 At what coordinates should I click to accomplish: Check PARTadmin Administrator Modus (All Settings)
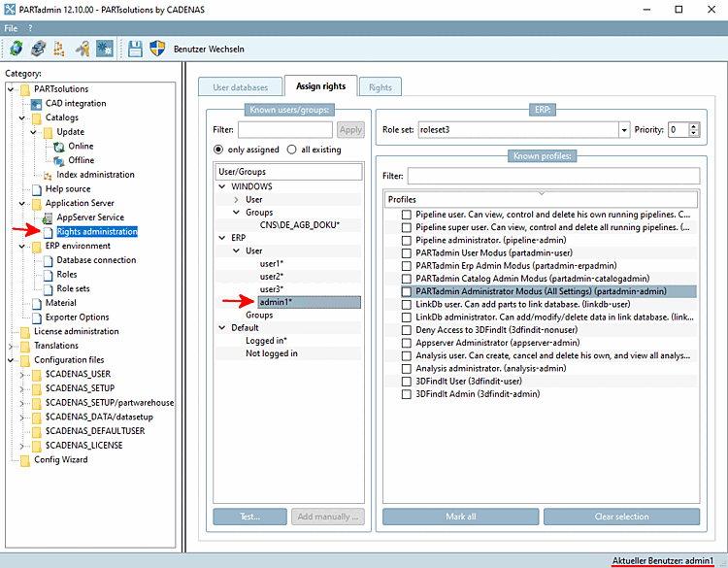[x=407, y=291]
